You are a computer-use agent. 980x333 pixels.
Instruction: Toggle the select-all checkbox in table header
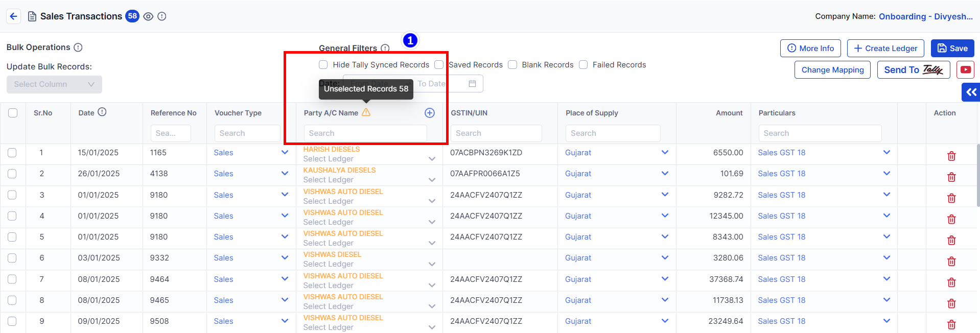(x=13, y=113)
